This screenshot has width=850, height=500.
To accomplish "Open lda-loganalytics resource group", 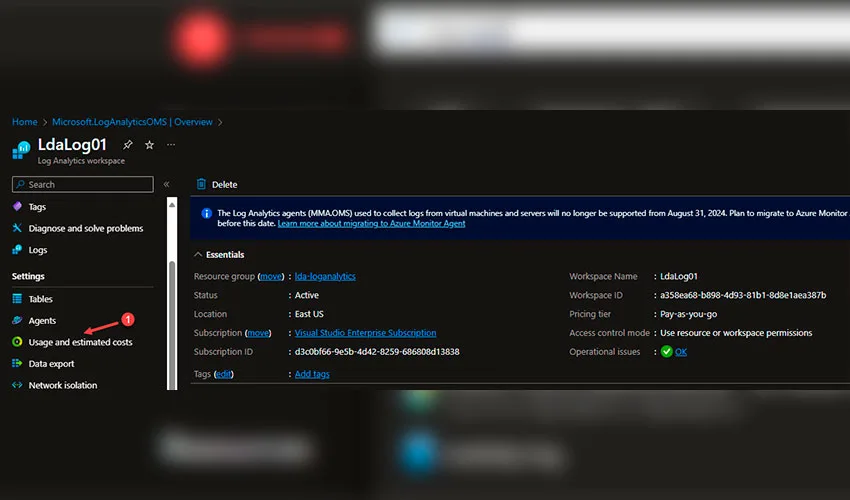I will click(325, 277).
